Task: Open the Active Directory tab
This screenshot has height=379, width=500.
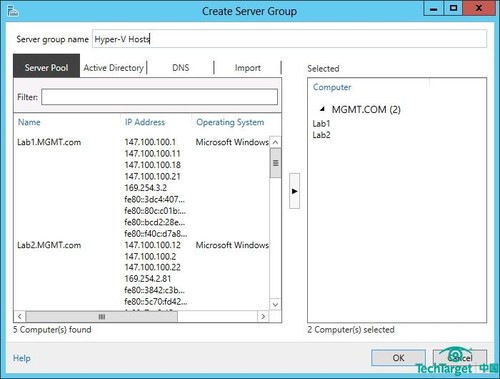Action: (114, 68)
